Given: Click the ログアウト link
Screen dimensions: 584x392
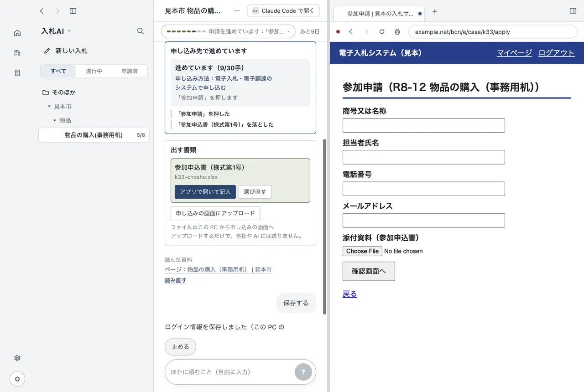Looking at the screenshot, I should pyautogui.click(x=557, y=53).
